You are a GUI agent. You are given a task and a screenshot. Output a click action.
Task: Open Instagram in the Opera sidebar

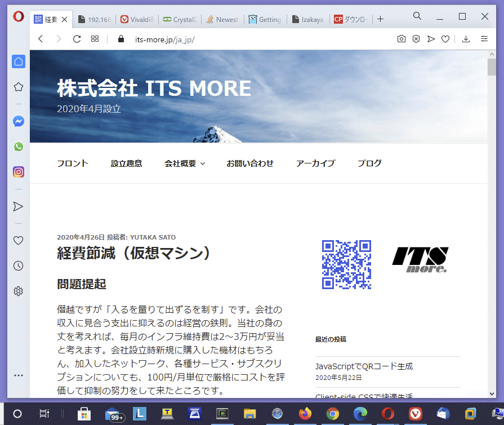pyautogui.click(x=19, y=172)
